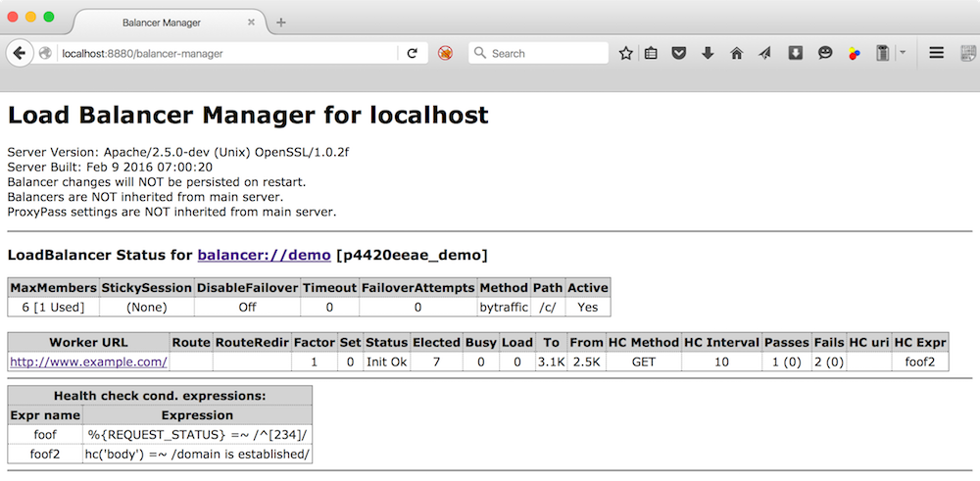Click the colorful circles extension icon

click(854, 53)
